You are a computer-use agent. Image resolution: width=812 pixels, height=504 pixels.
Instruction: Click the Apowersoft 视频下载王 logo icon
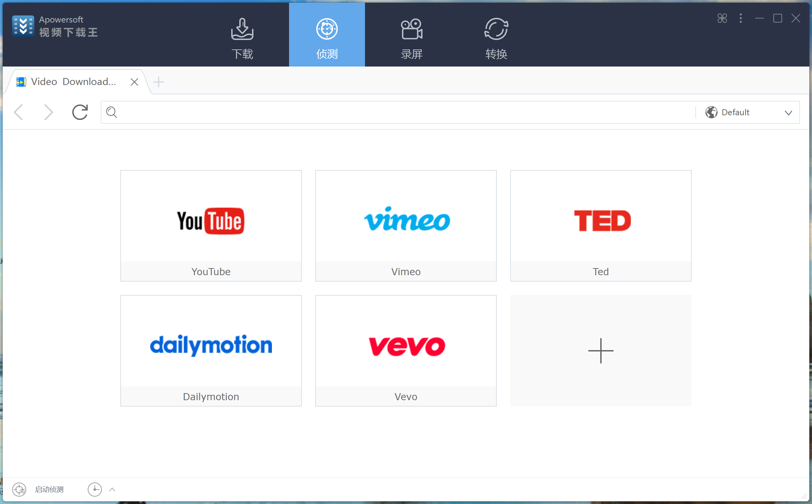point(23,26)
